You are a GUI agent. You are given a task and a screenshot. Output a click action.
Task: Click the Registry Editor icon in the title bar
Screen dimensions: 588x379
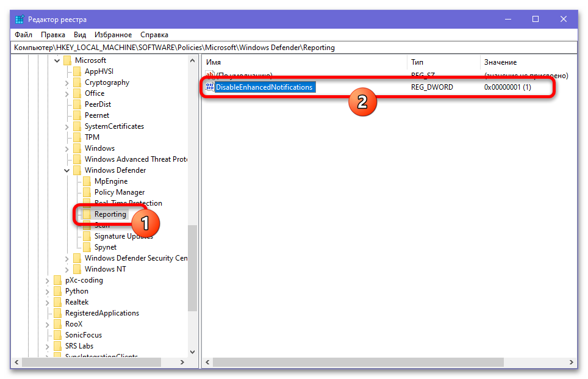pos(20,19)
